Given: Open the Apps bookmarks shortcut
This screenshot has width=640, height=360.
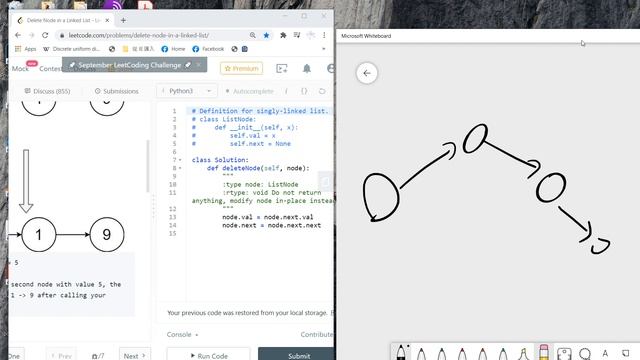Looking at the screenshot, I should click(x=25, y=49).
